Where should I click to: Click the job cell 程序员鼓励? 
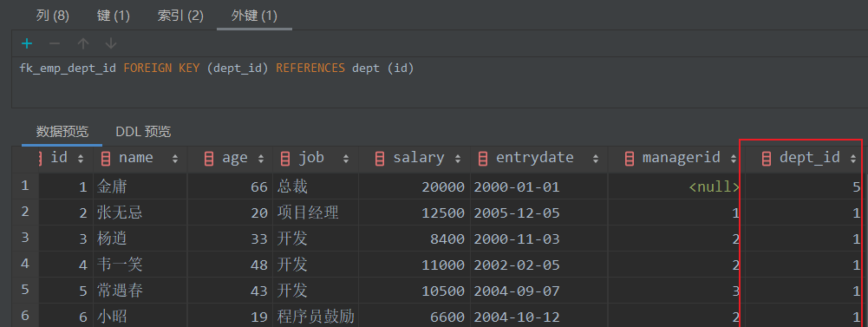coord(315,316)
